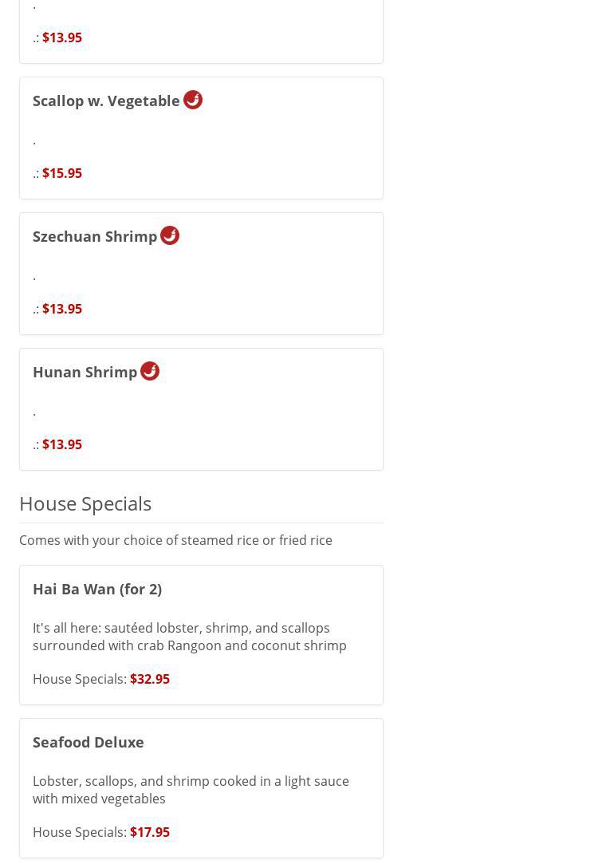
Task: Click 'House Specials:' label in Hai Ba Wan card
Action: tap(79, 679)
